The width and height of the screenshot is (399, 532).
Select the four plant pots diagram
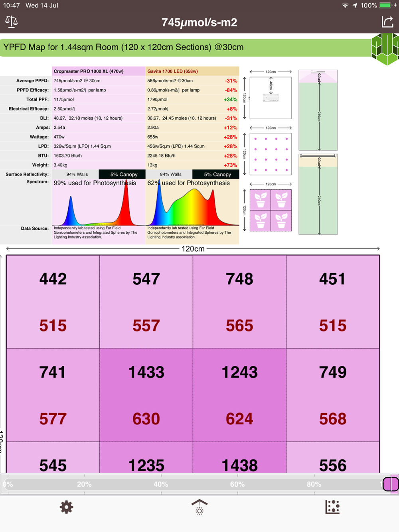[x=271, y=210]
